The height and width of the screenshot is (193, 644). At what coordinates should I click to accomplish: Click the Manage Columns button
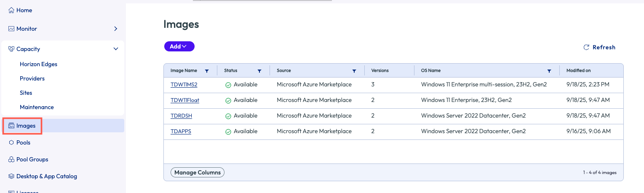click(198, 172)
